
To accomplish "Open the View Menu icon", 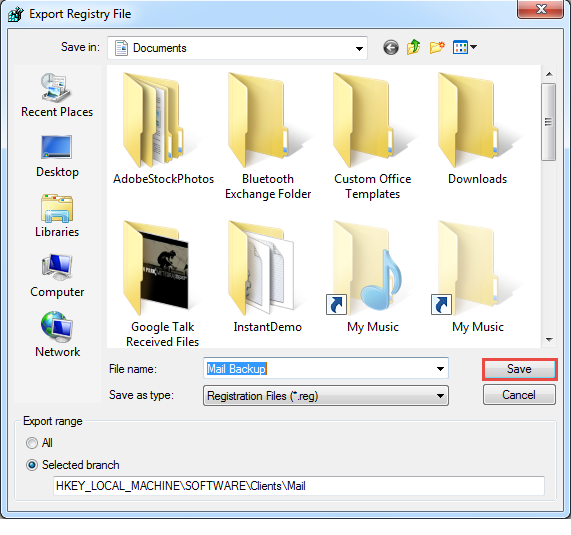I will click(x=464, y=47).
